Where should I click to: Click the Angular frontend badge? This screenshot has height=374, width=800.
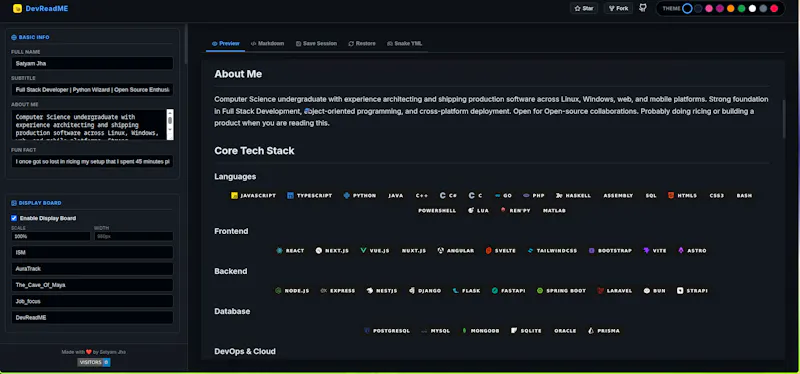[x=456, y=251]
